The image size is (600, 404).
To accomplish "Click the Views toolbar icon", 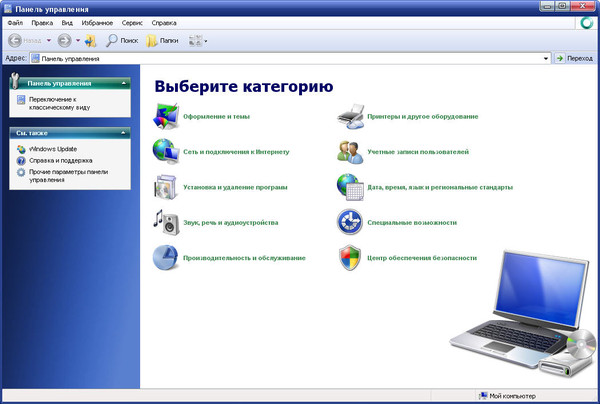I will (x=195, y=41).
